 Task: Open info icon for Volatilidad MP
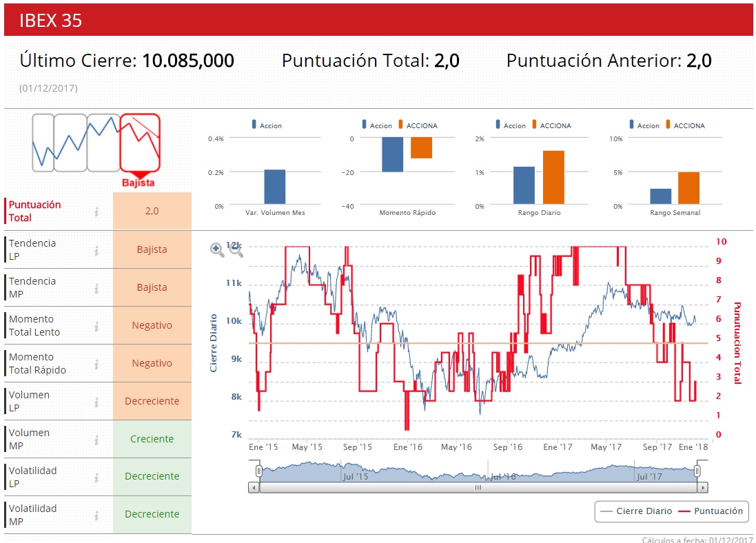click(x=96, y=515)
